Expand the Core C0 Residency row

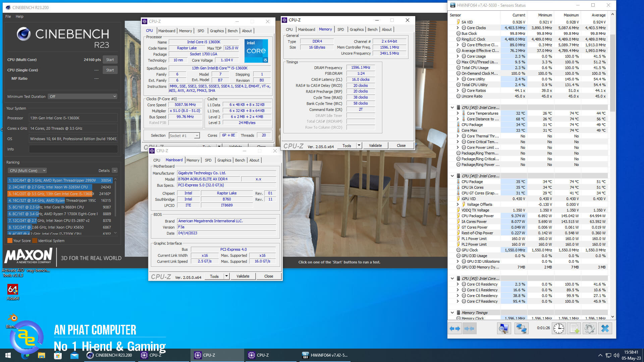(458, 284)
